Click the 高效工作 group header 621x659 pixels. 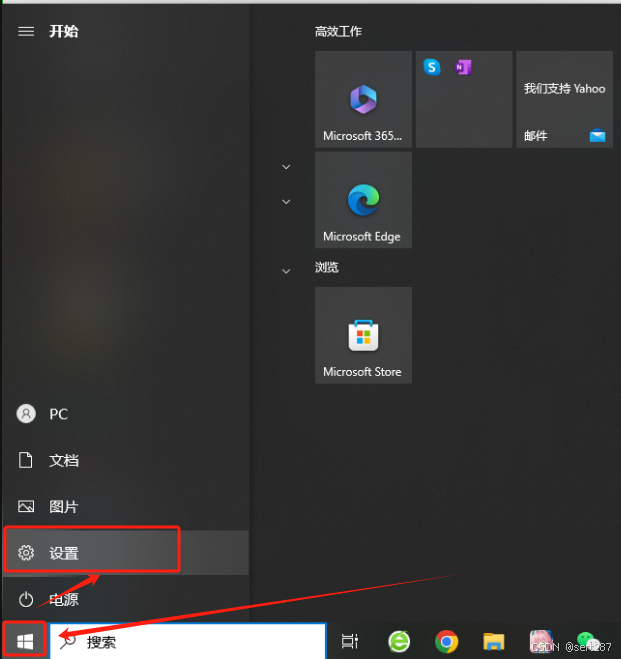(338, 32)
